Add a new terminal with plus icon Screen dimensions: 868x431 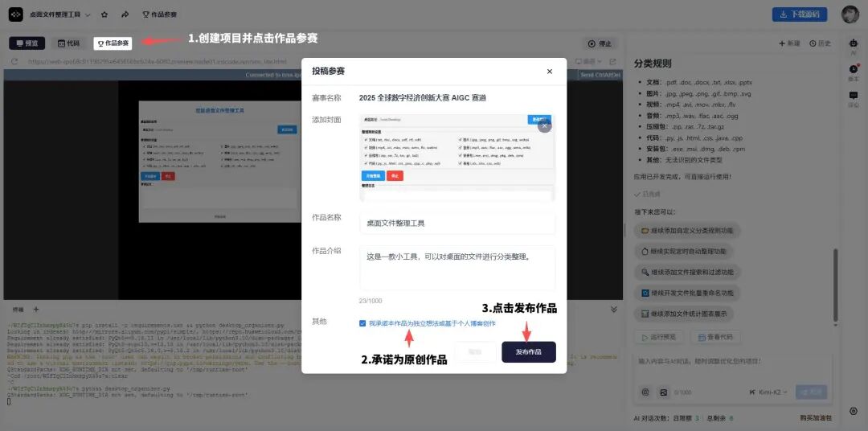coord(36,309)
